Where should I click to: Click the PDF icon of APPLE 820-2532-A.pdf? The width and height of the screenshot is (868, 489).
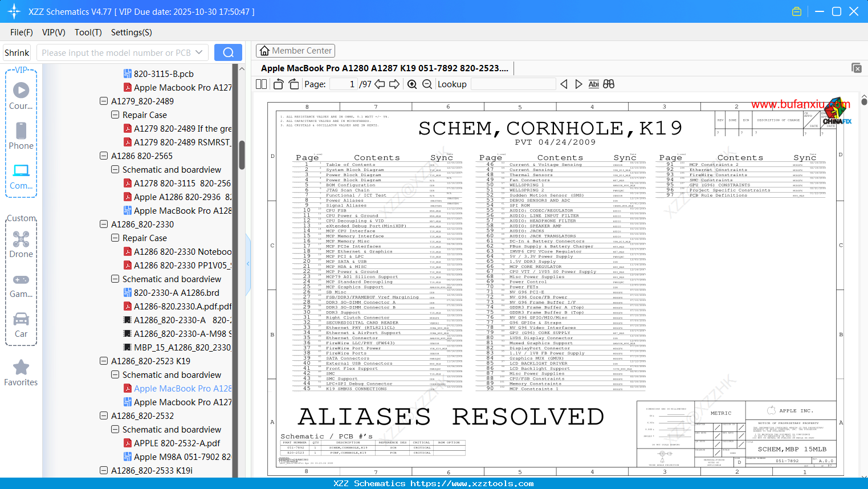[128, 443]
